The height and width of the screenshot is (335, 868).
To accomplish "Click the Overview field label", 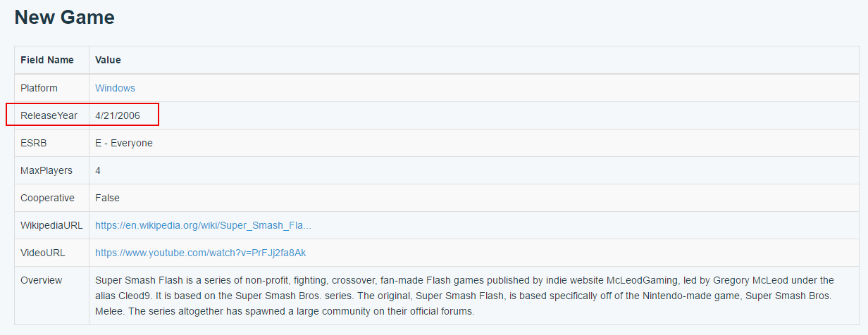I will tap(41, 280).
